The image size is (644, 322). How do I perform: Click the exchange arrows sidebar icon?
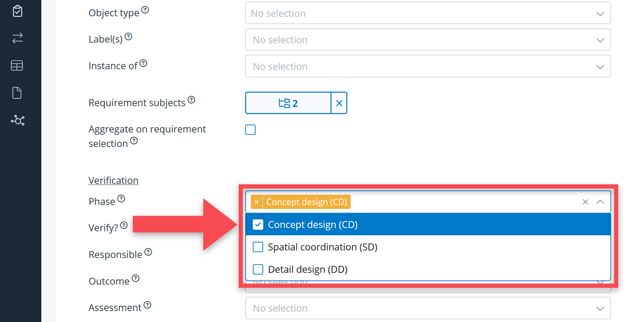pyautogui.click(x=17, y=38)
